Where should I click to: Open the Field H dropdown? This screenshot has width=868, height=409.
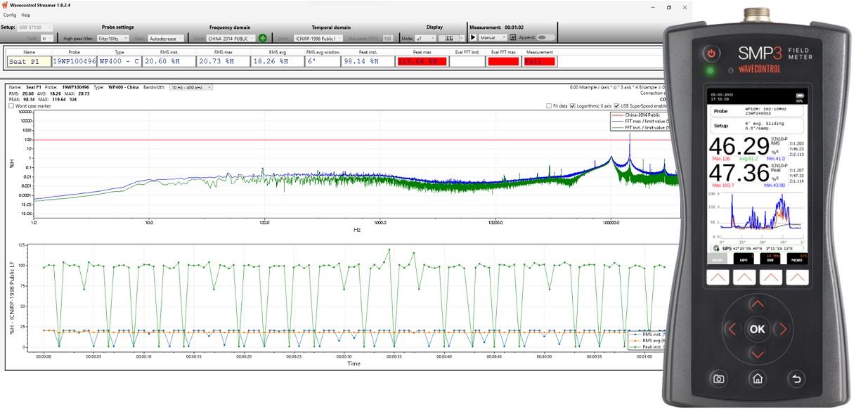[47, 38]
